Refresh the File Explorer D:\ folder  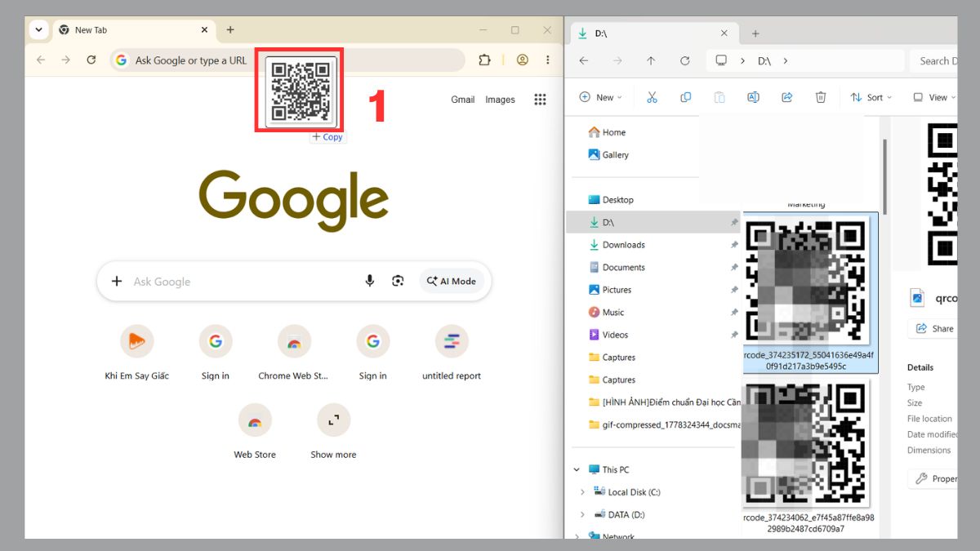pos(685,60)
